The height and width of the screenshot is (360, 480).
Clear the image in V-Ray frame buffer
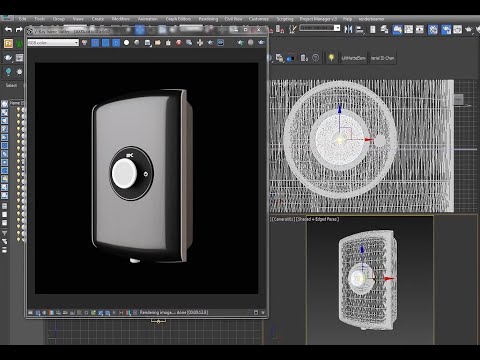click(168, 43)
